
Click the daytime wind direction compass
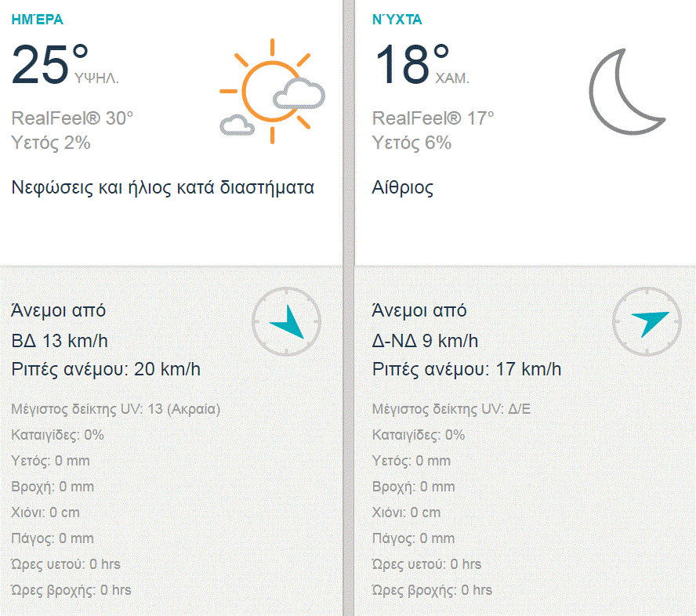point(286,321)
